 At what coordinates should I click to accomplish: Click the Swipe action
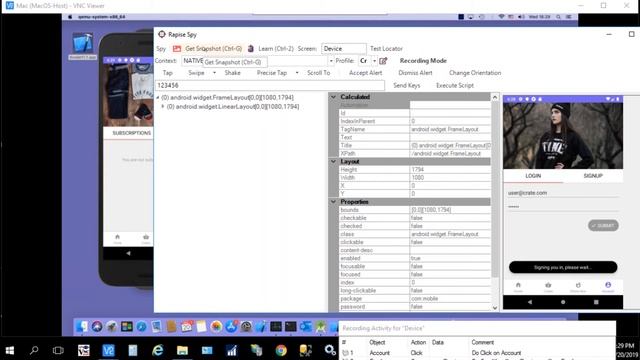(x=196, y=73)
